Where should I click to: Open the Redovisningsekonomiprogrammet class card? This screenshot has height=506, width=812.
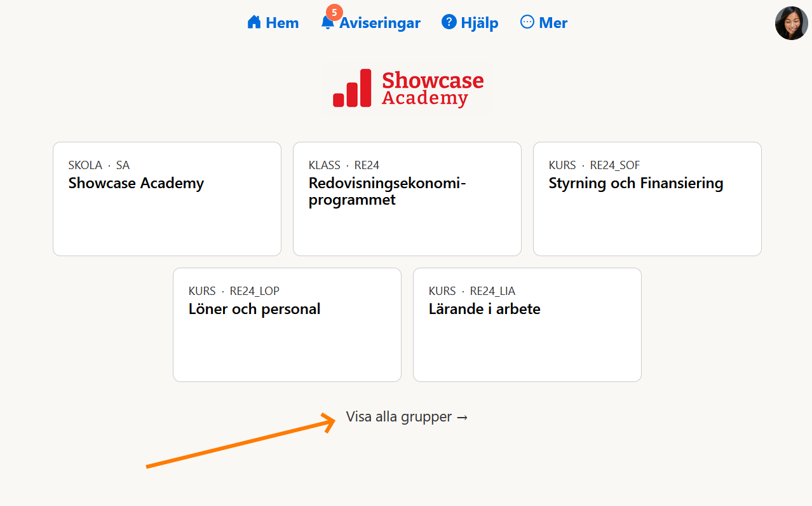[407, 199]
